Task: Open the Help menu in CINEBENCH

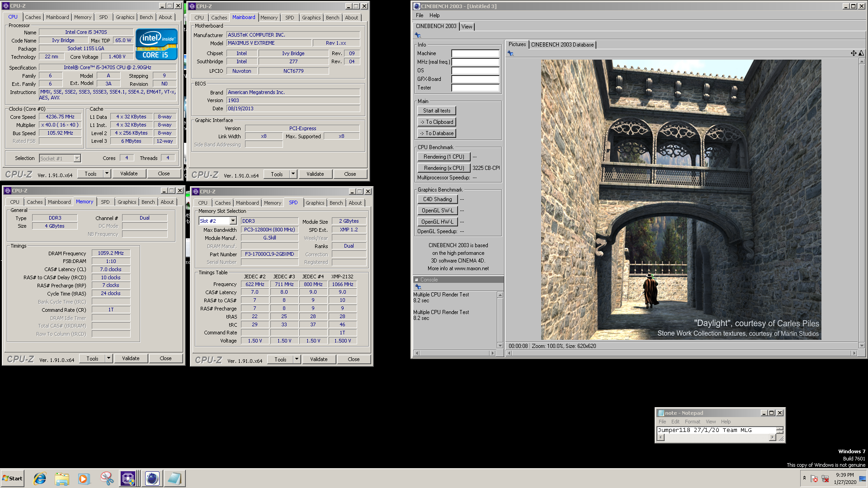Action: [434, 15]
